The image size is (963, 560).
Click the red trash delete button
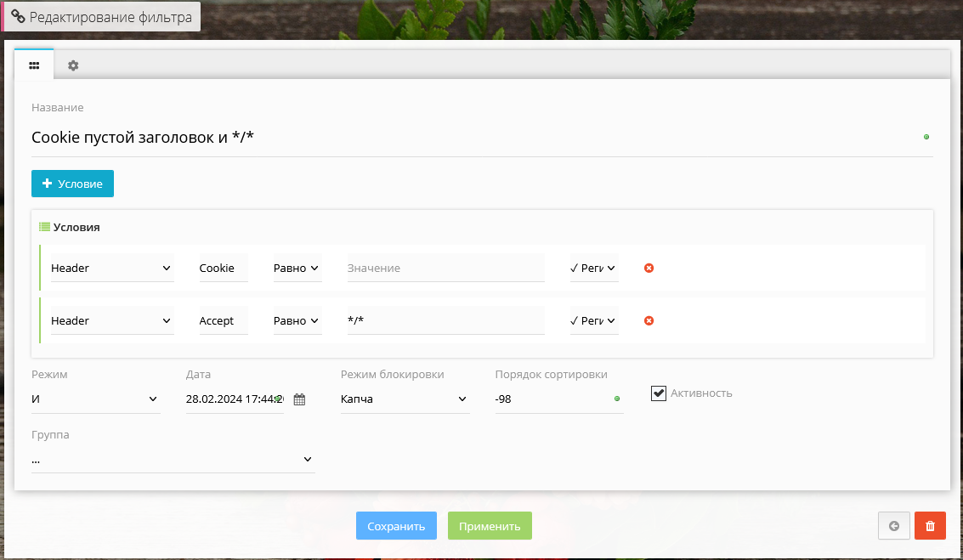(x=930, y=526)
